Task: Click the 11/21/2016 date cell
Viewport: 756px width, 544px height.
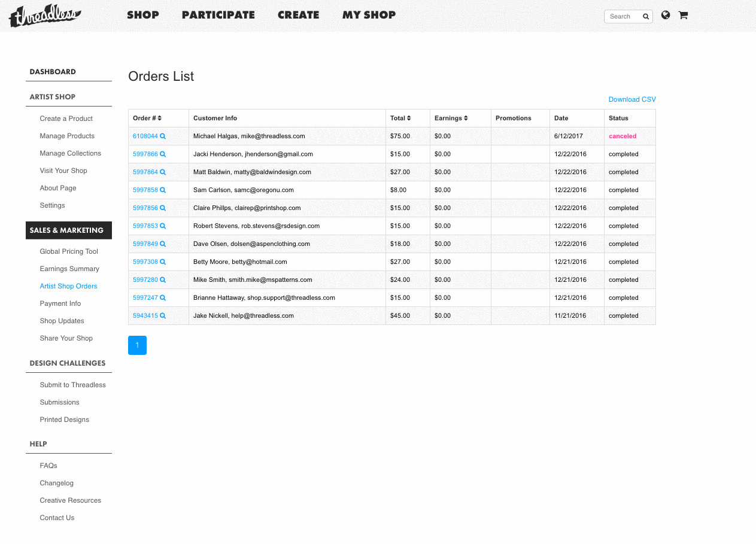Action: pos(577,316)
